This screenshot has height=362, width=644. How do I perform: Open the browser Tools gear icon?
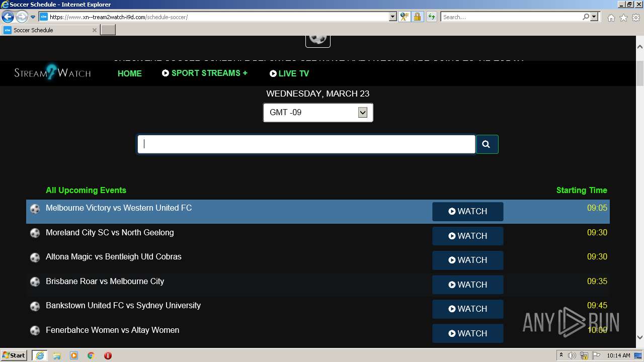(x=636, y=18)
